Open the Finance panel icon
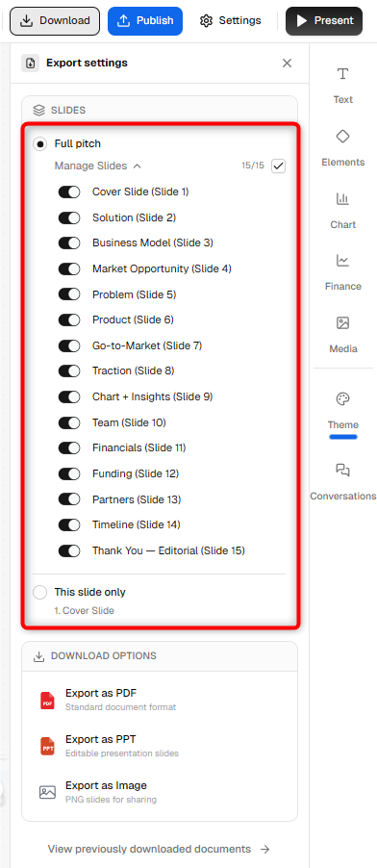 coord(342,260)
